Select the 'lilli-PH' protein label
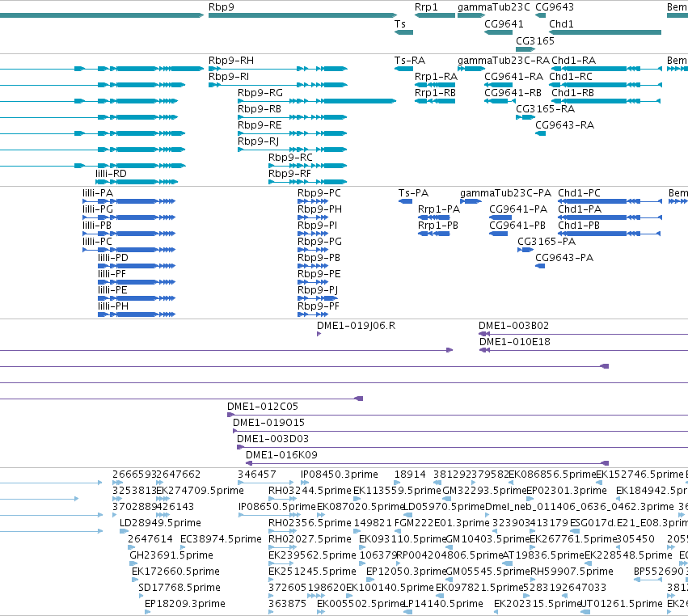Image resolution: width=688 pixels, height=616 pixels. (x=113, y=306)
